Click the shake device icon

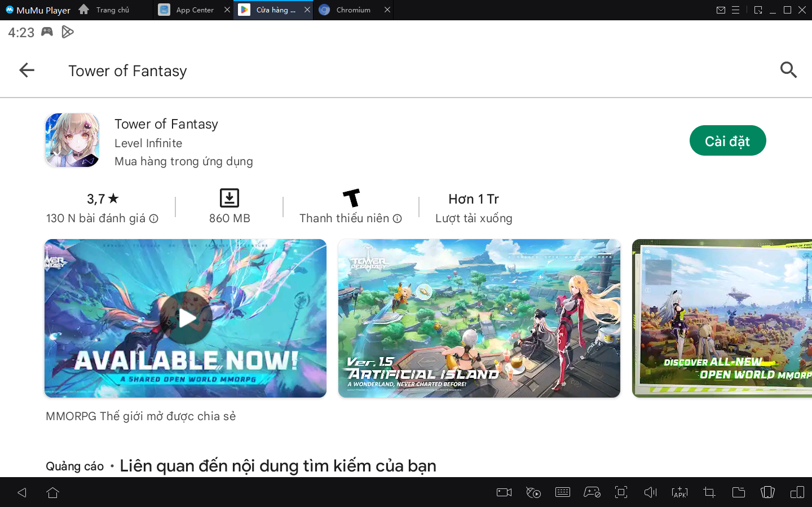click(767, 492)
